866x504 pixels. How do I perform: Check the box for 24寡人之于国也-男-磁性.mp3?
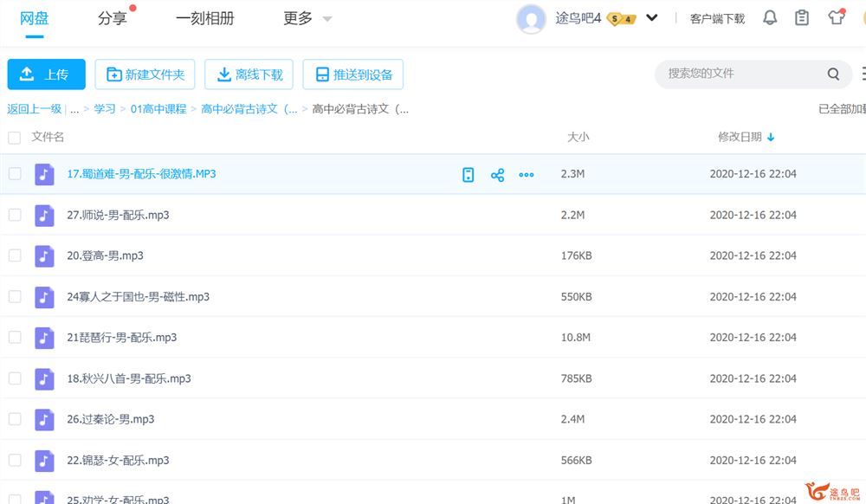(15, 296)
